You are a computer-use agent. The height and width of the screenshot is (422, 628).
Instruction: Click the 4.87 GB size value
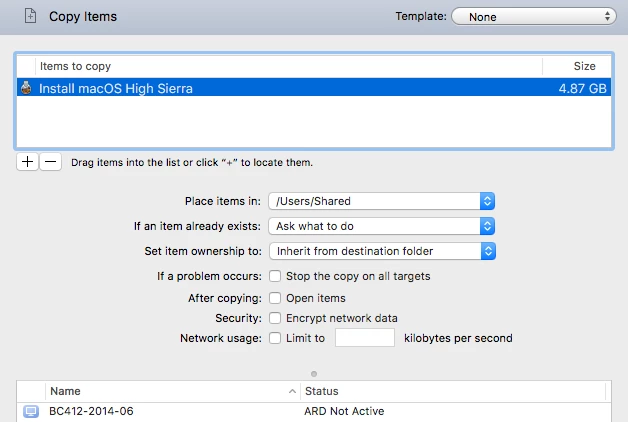(x=582, y=88)
